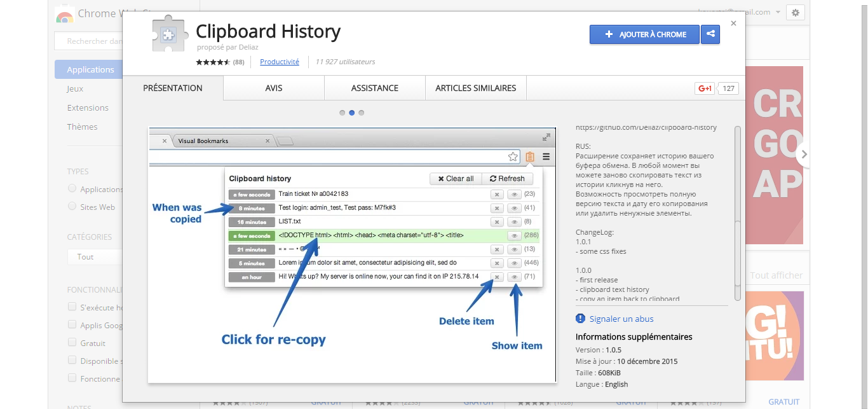Image resolution: width=868 pixels, height=409 pixels.
Task: Click the 'LIST.txt' clipboard entry text
Action: coord(290,222)
